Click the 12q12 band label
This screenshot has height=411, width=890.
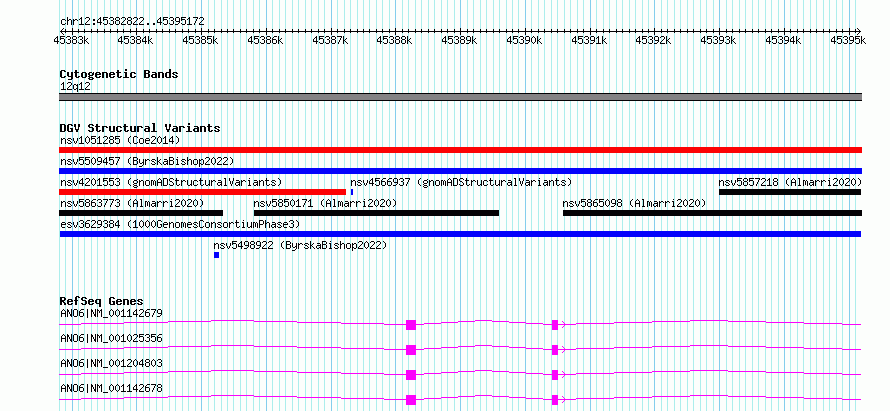click(75, 87)
